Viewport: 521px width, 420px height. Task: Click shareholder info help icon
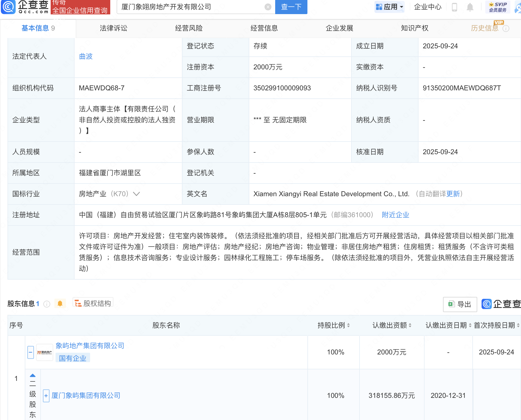[47, 304]
